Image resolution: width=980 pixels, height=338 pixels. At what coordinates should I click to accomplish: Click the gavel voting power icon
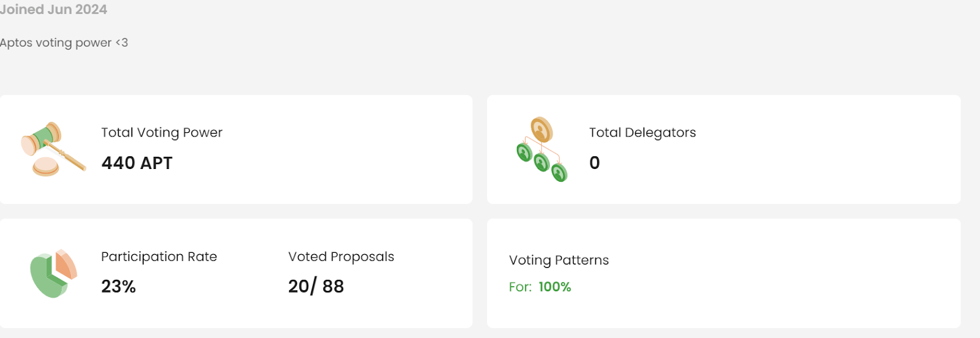(53, 149)
